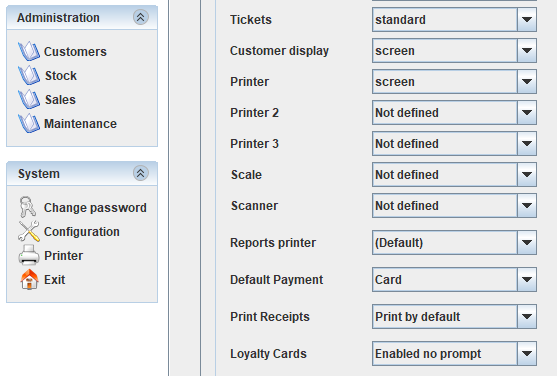This screenshot has height=376, width=557.
Task: Open the Customer display dropdown arrow
Action: click(527, 50)
